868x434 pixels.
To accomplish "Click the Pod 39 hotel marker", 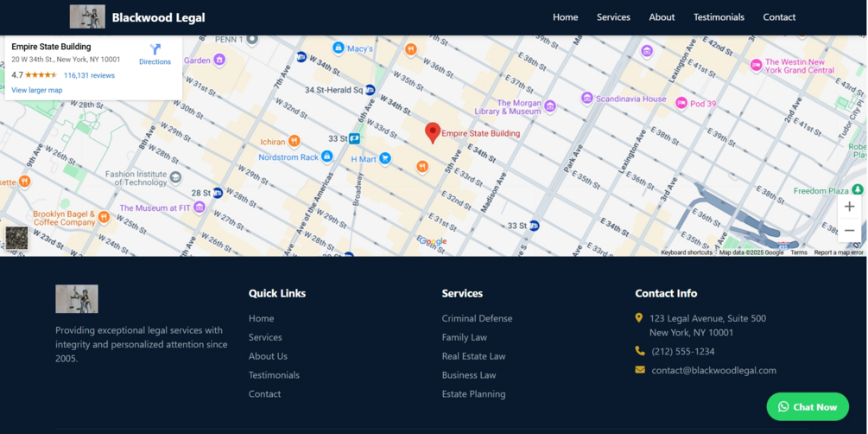I will [x=681, y=103].
